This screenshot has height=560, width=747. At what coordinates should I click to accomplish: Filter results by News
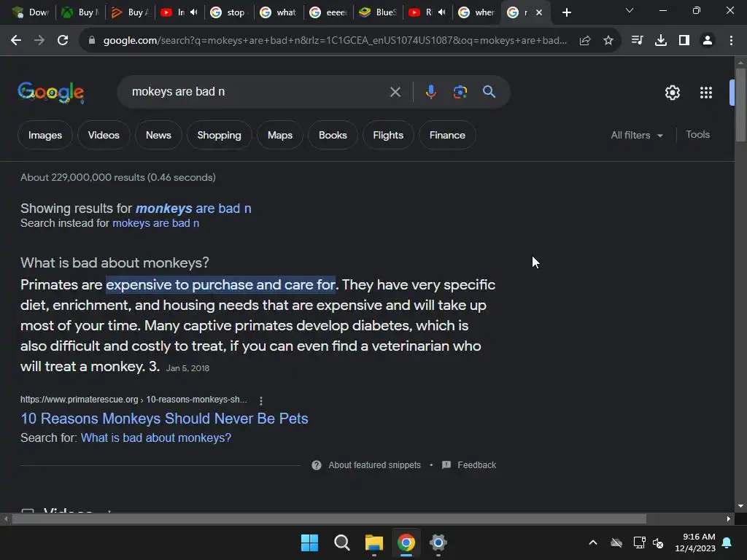click(x=158, y=135)
